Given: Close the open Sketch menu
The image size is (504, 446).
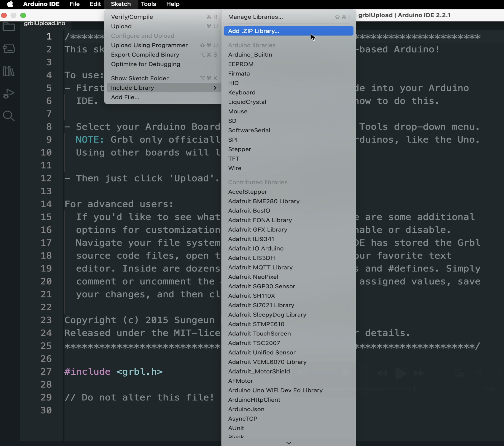Looking at the screenshot, I should (x=121, y=4).
